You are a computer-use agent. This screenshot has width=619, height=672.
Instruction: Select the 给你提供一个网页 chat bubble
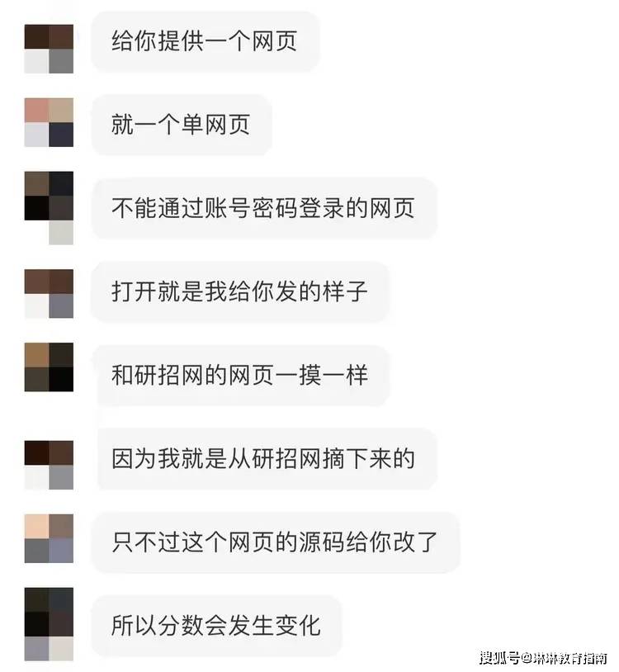point(206,41)
